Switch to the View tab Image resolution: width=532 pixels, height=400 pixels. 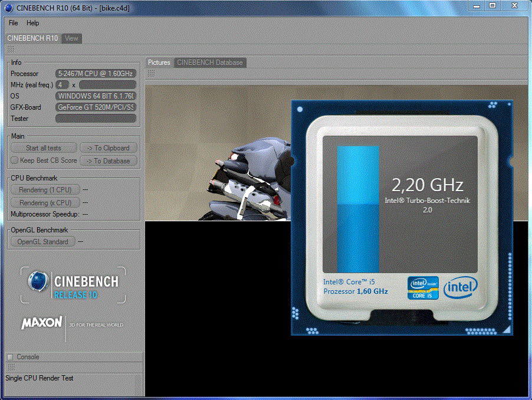(71, 38)
